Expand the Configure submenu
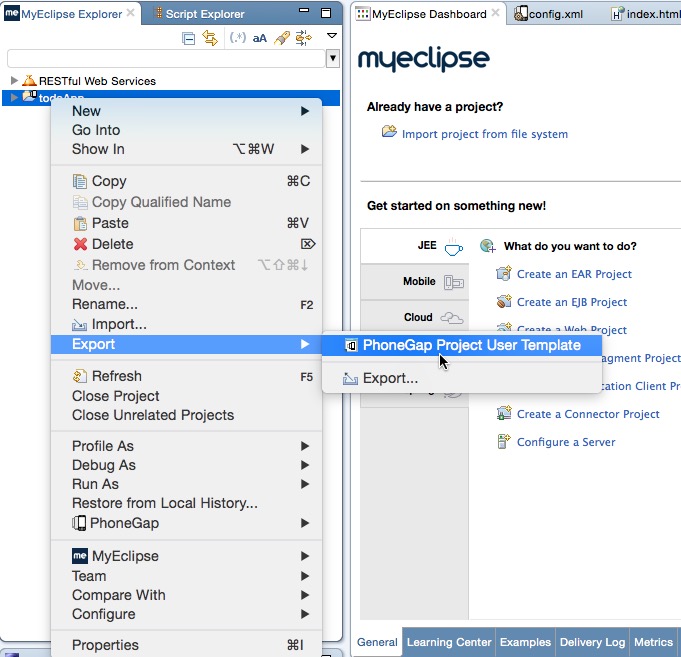 pyautogui.click(x=186, y=614)
